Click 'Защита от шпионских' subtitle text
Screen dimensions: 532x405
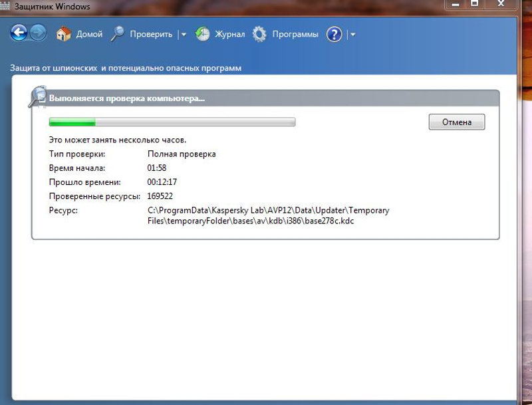pos(54,68)
